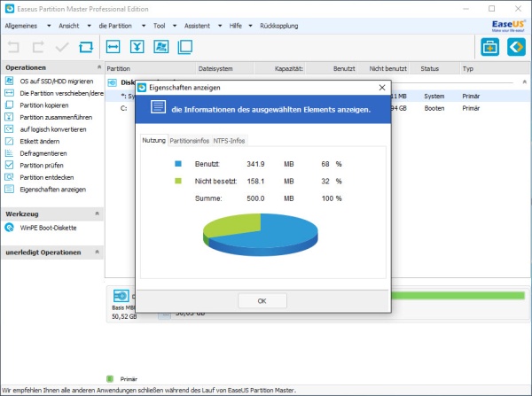532x396 pixels.
Task: Click the usage pie chart
Action: pos(260,235)
